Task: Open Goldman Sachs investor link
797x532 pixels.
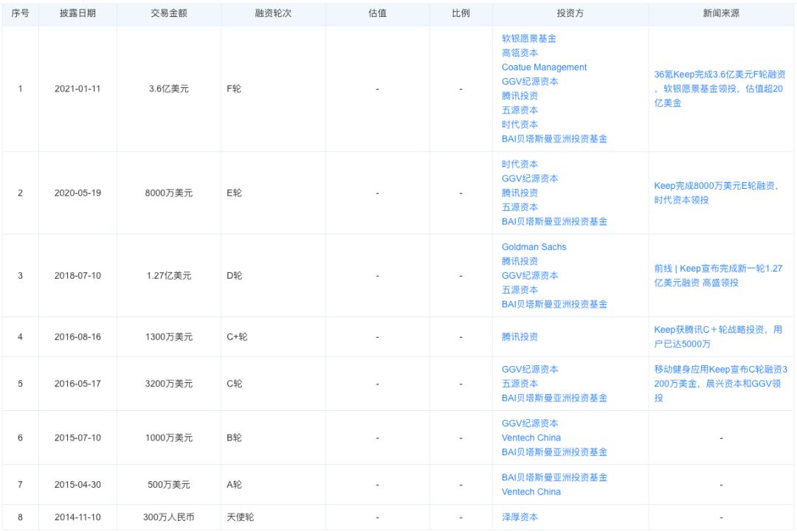Action: pos(534,247)
